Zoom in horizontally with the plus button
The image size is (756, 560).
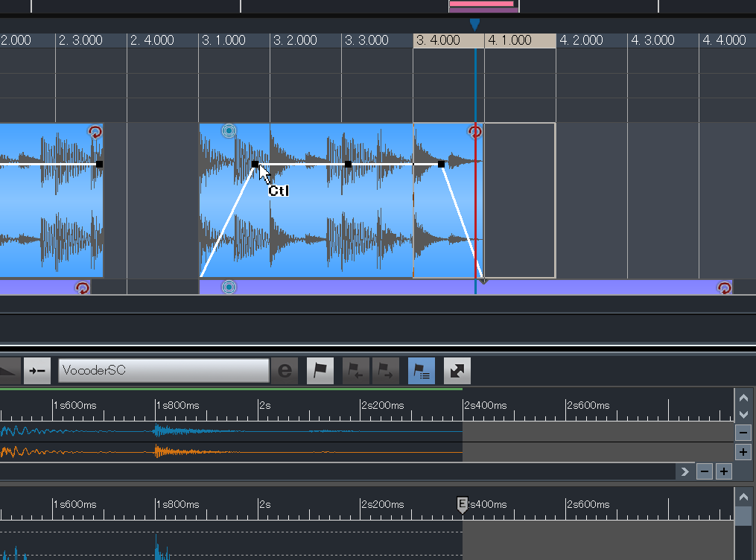pos(723,471)
